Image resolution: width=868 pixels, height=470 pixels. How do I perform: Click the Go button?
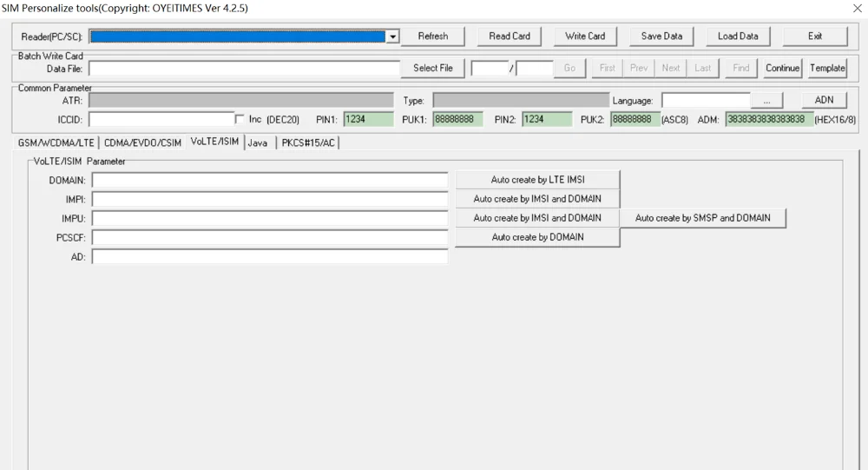click(569, 68)
